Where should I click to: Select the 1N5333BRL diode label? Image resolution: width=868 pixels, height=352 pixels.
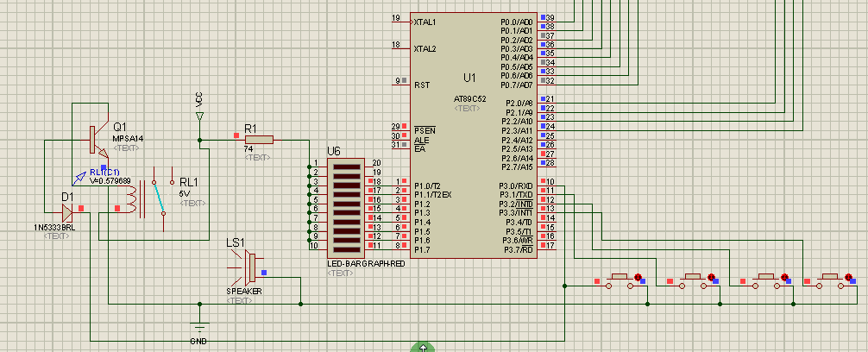(55, 228)
